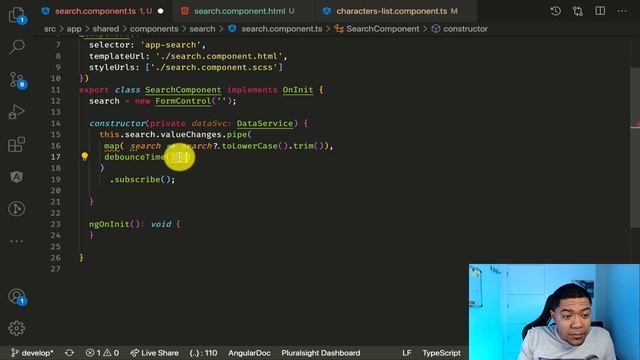Open changes compare icon in editor toolbar
The image size is (640, 360).
(578, 11)
